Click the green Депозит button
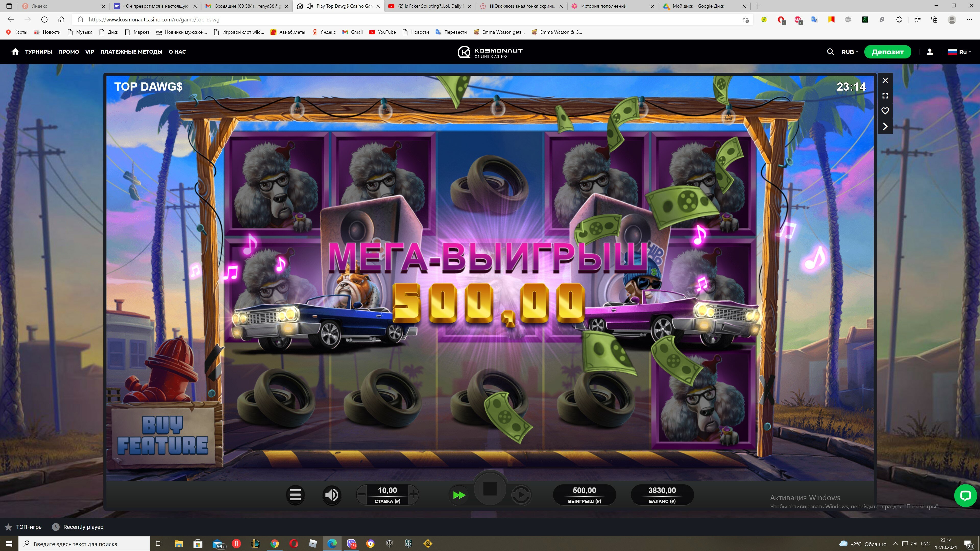The image size is (980, 551). pos(887,52)
